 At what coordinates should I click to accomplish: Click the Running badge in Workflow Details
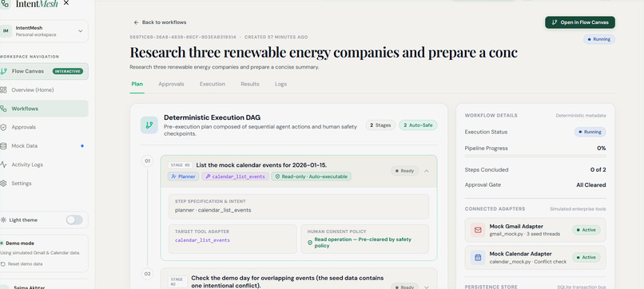click(590, 133)
